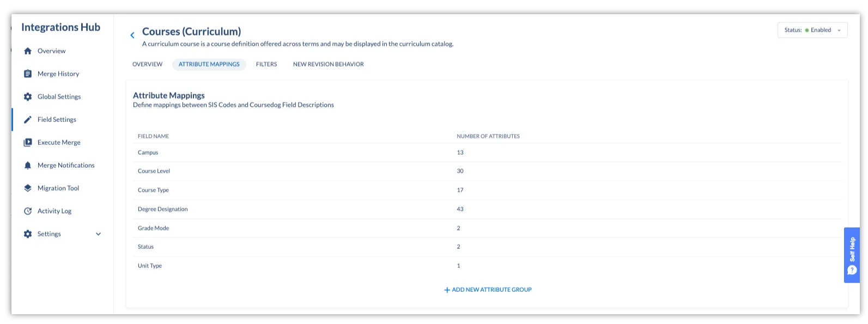Click the Number of Attributes column header

[x=488, y=136]
